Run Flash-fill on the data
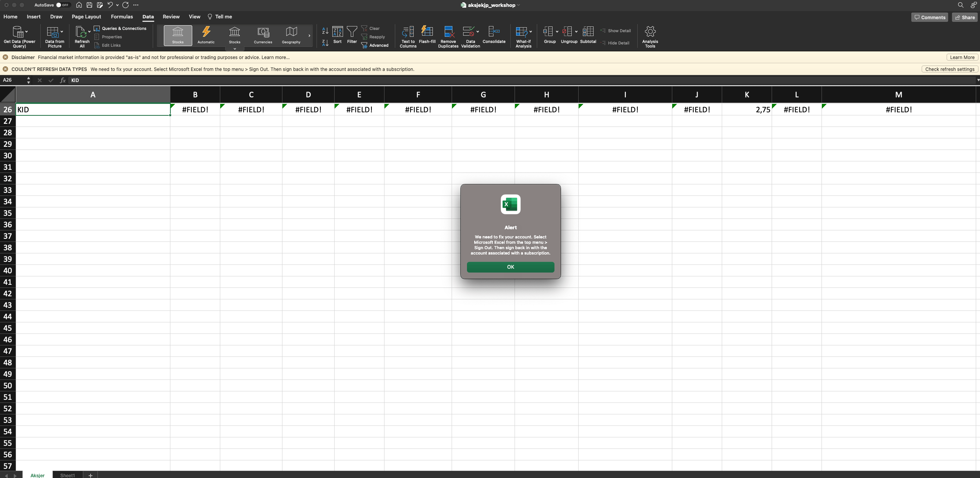980x478 pixels. pyautogui.click(x=427, y=35)
